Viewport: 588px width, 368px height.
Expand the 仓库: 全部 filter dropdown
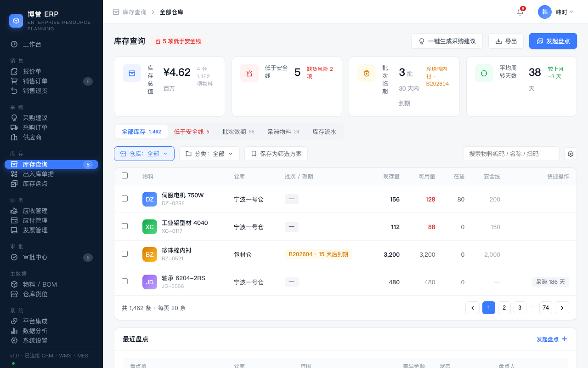(144, 154)
